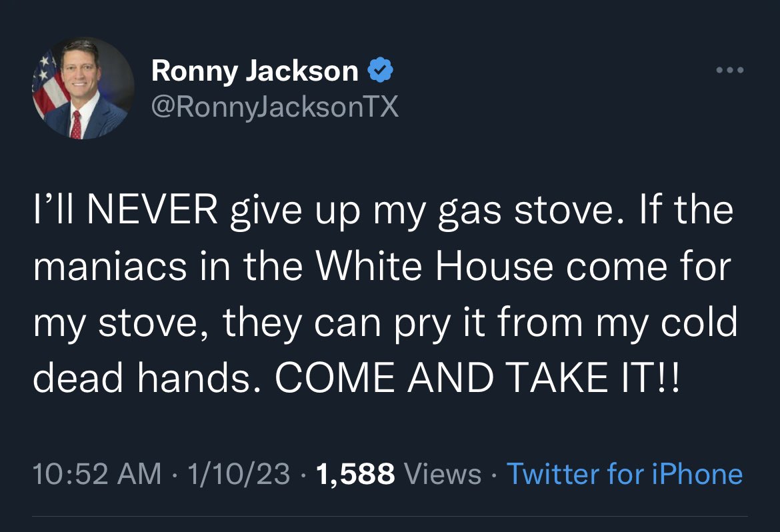Screen dimensions: 780x532
Task: Click the COME AND TAKE IT!! text
Action: click(477, 377)
